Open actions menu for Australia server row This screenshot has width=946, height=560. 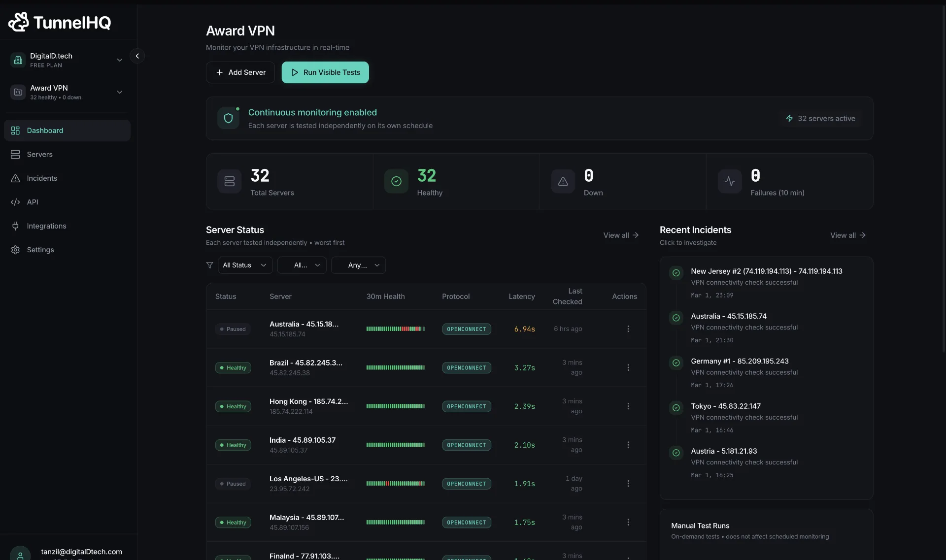[628, 329]
